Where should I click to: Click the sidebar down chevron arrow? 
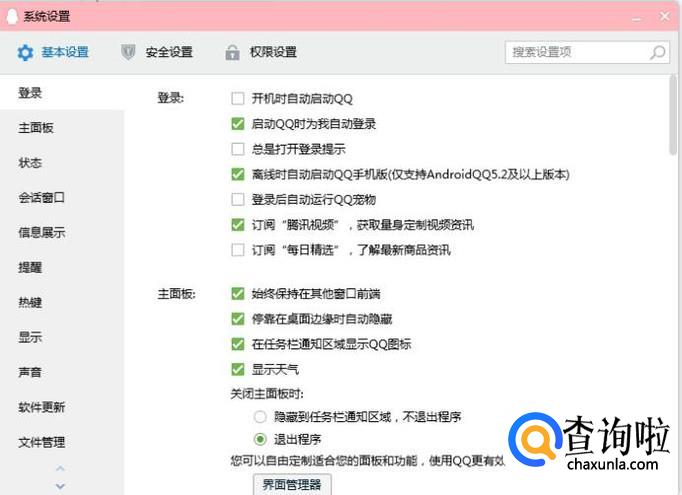[x=60, y=486]
